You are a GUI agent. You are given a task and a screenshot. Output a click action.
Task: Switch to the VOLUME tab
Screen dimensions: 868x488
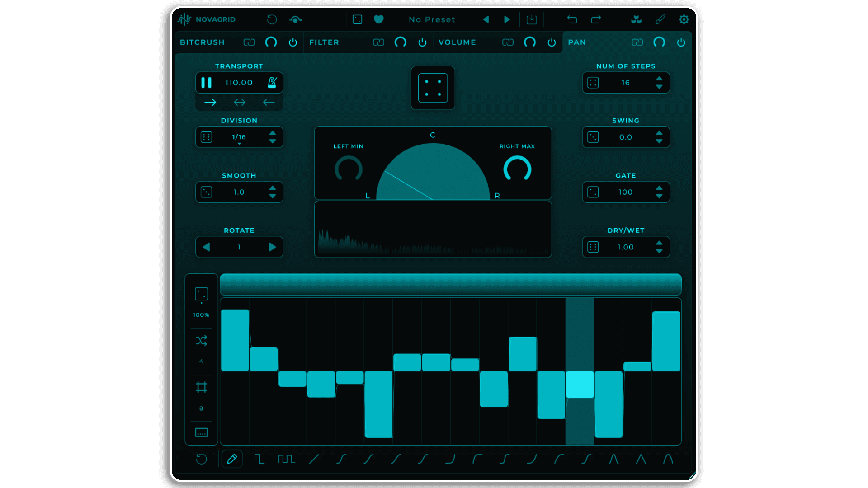[457, 42]
